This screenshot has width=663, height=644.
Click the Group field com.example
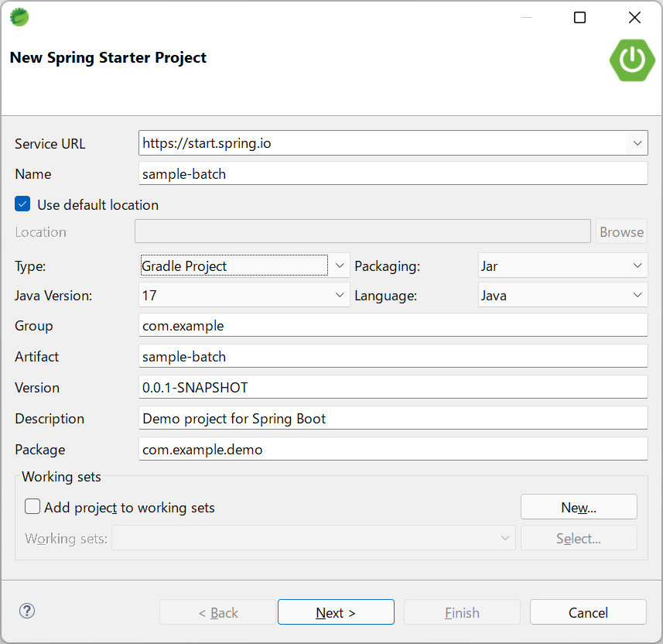tap(393, 325)
